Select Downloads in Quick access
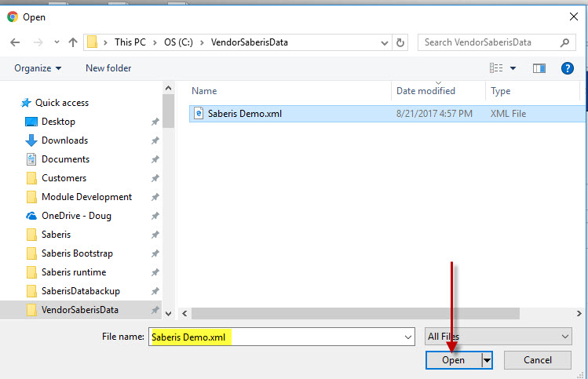The image size is (588, 379). pyautogui.click(x=64, y=140)
